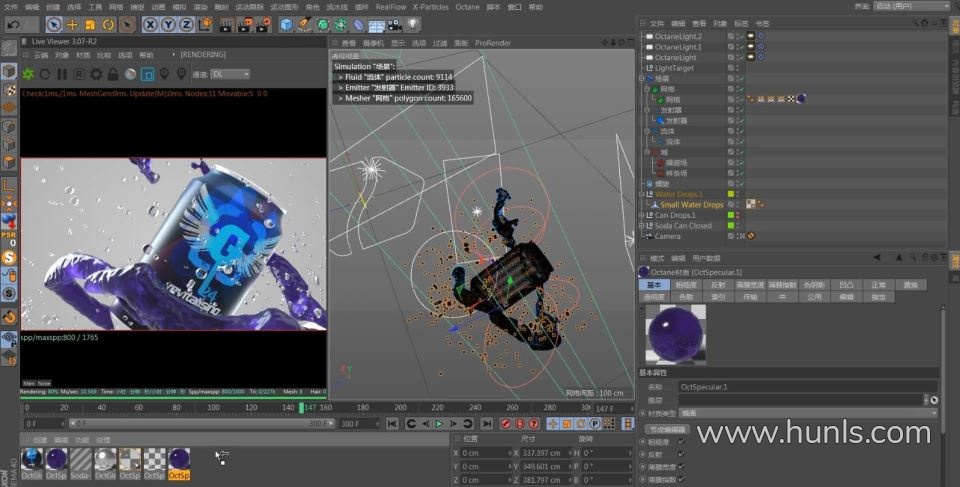Select the Live Selection arrow tool
The height and width of the screenshot is (487, 960).
coord(54,25)
